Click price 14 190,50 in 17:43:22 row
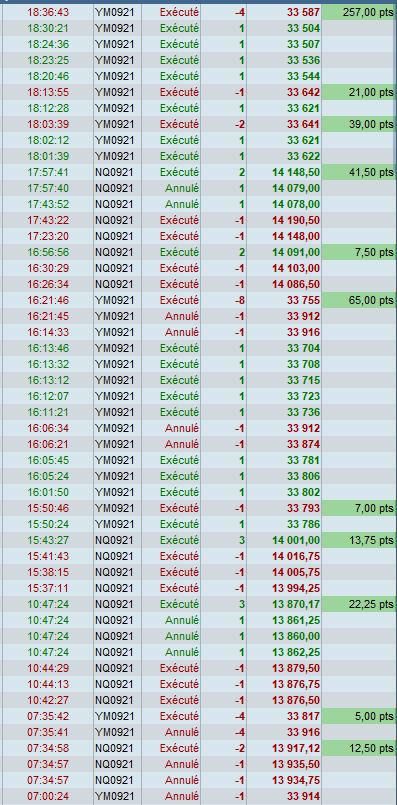Image resolution: width=397 pixels, height=805 pixels. [296, 220]
